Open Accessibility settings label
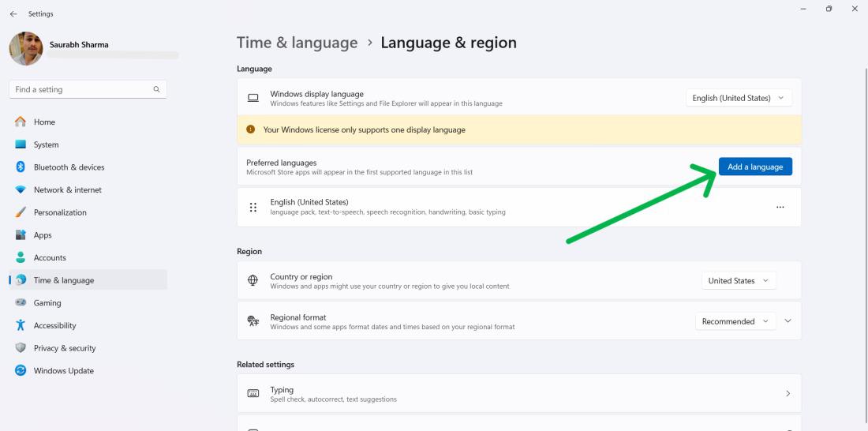This screenshot has width=868, height=431. [54, 326]
